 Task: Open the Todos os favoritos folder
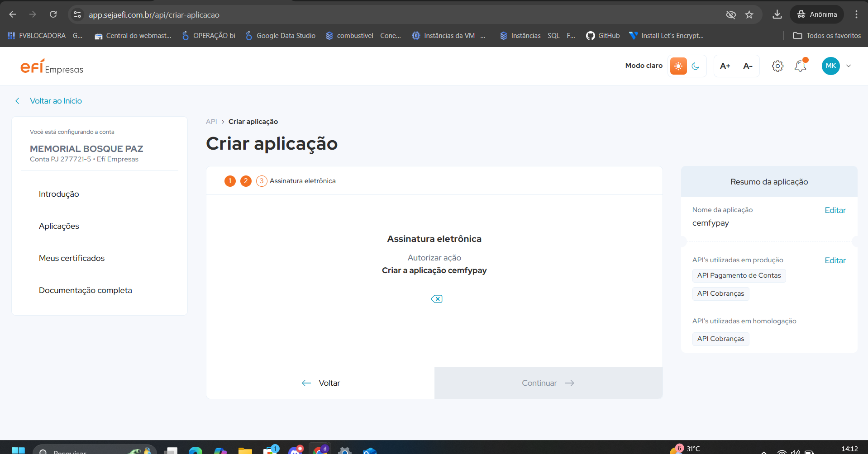coord(827,36)
